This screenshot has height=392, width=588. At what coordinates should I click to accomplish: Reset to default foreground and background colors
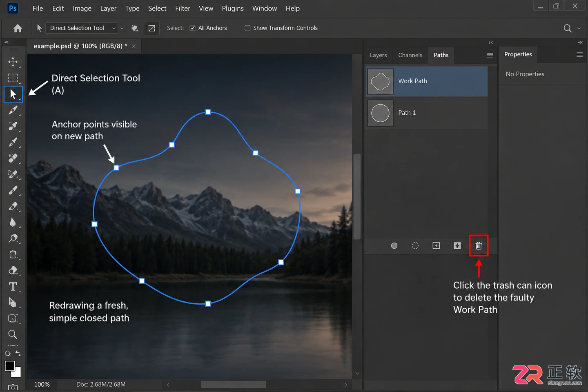pos(7,353)
